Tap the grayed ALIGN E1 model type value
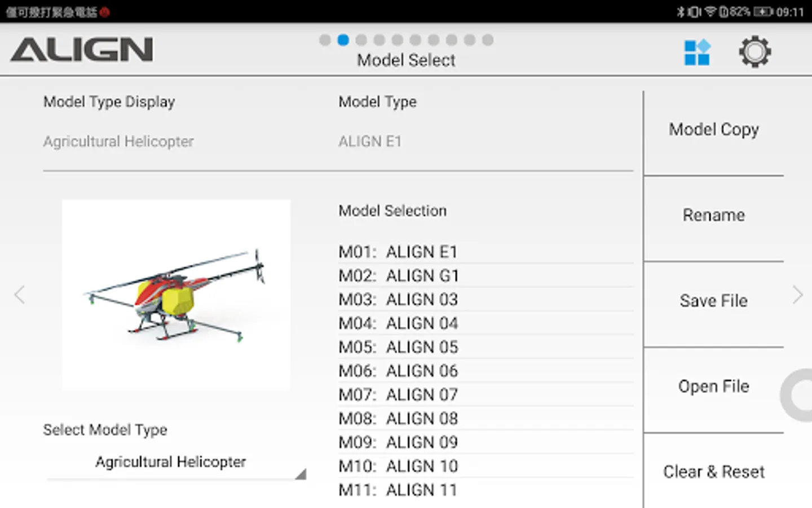The width and height of the screenshot is (812, 508). (370, 142)
